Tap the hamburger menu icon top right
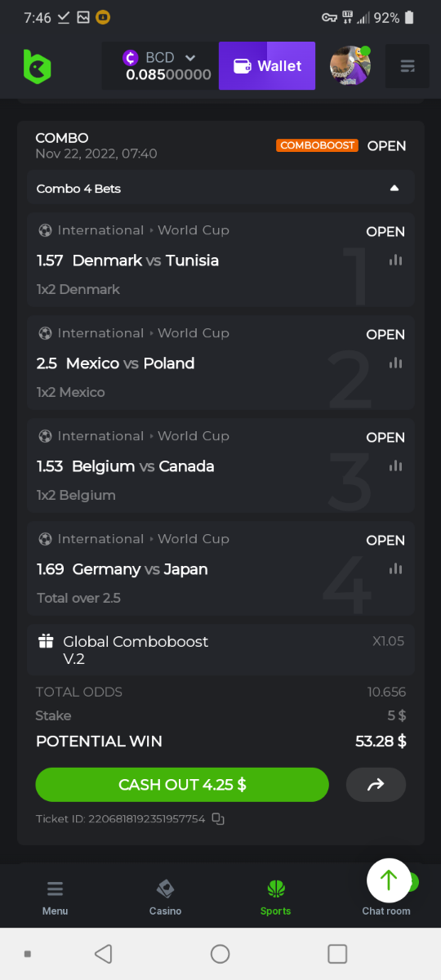The height and width of the screenshot is (980, 441). pos(408,66)
